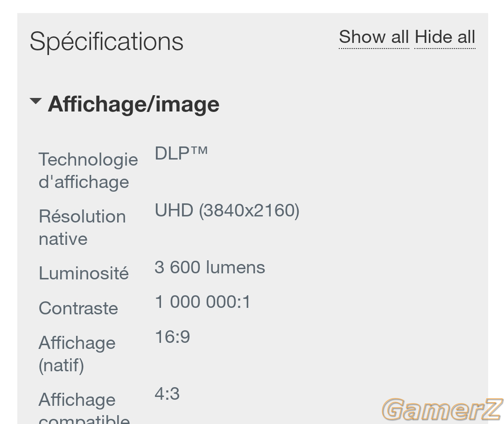
Task: Click the 1 000 000:1 contrast value
Action: 203,302
